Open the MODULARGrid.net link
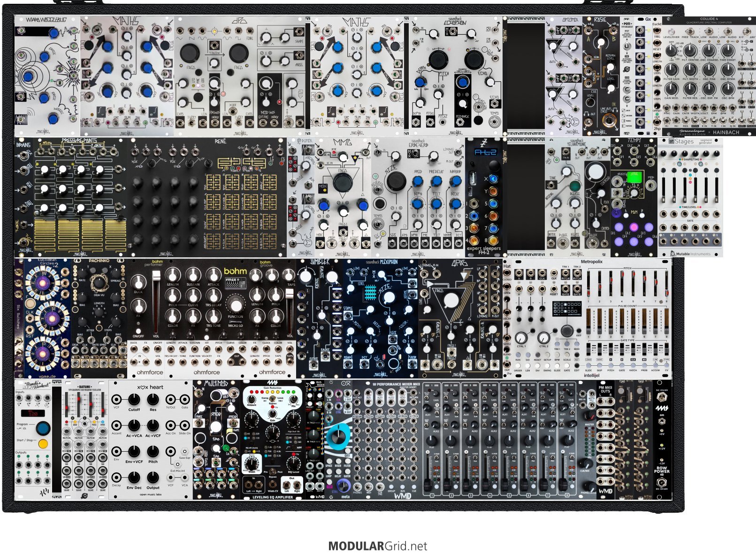 pos(378,546)
